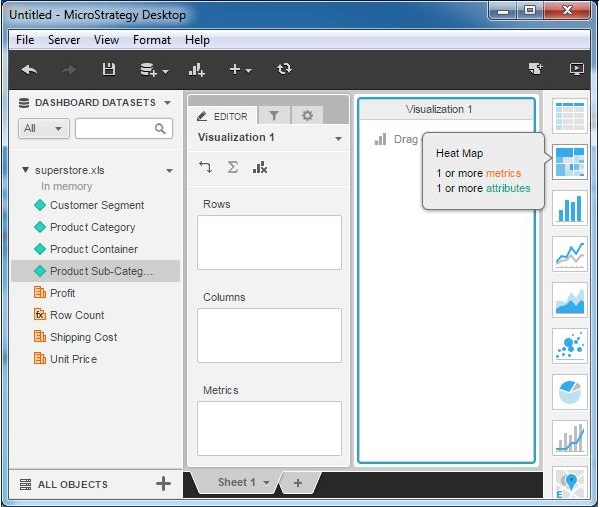This screenshot has height=507, width=600.
Task: Open the All filter dropdown in datasets
Action: (44, 128)
